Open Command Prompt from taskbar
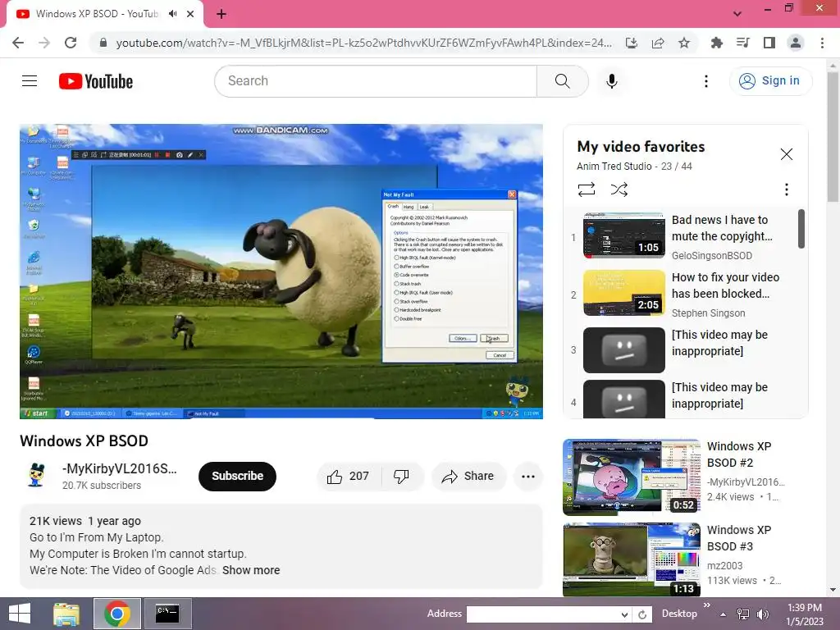The image size is (840, 630). coord(167,614)
